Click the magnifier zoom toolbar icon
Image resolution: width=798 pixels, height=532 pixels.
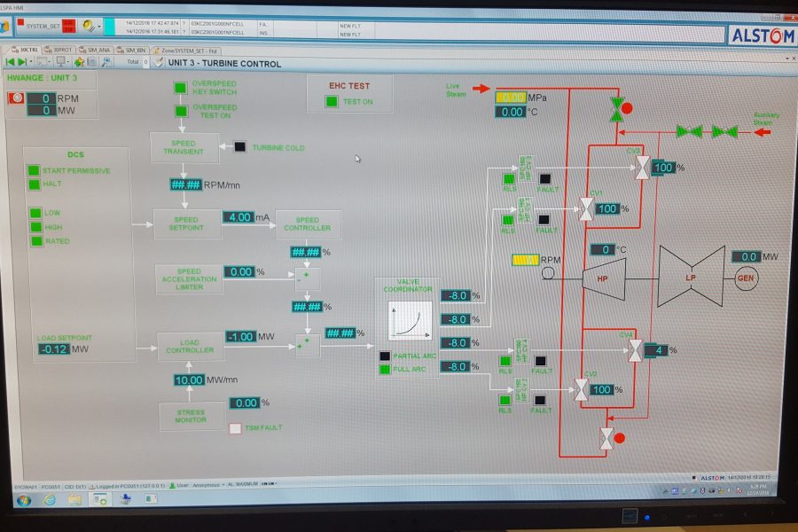tap(106, 62)
